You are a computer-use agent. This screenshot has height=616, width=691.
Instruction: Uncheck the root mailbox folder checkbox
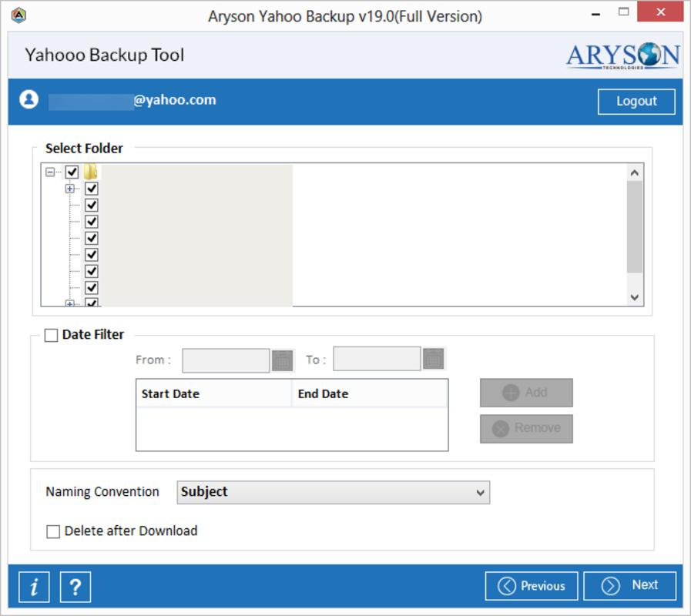(x=70, y=172)
